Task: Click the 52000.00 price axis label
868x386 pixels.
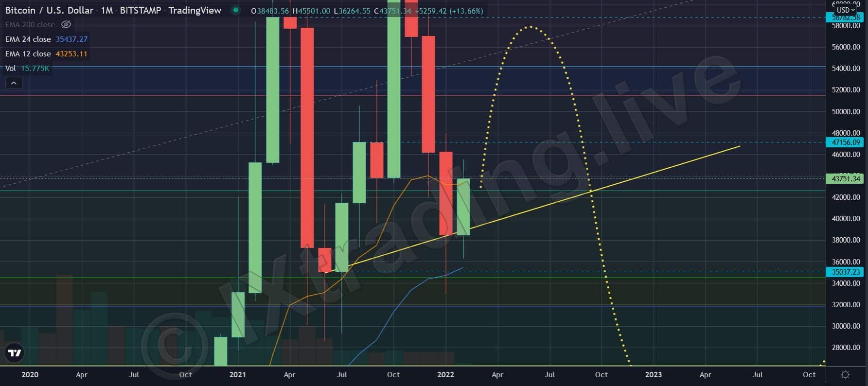Action: pos(846,90)
